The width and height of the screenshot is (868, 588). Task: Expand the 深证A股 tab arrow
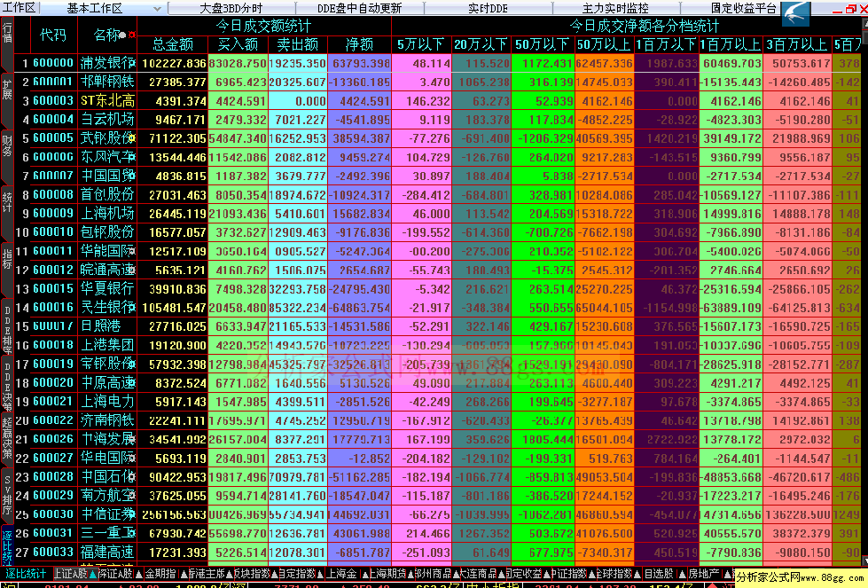[139, 574]
